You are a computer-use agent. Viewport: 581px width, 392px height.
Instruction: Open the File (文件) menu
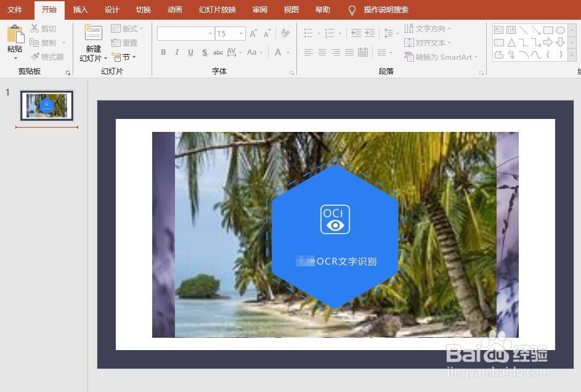coord(15,10)
